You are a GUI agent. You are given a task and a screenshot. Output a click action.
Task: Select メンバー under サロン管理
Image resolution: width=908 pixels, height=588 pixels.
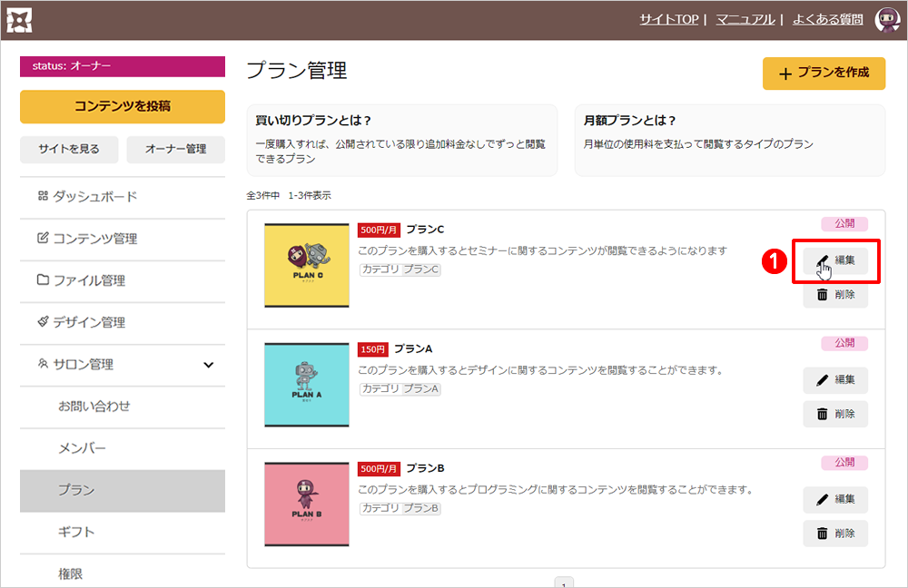[x=82, y=448]
